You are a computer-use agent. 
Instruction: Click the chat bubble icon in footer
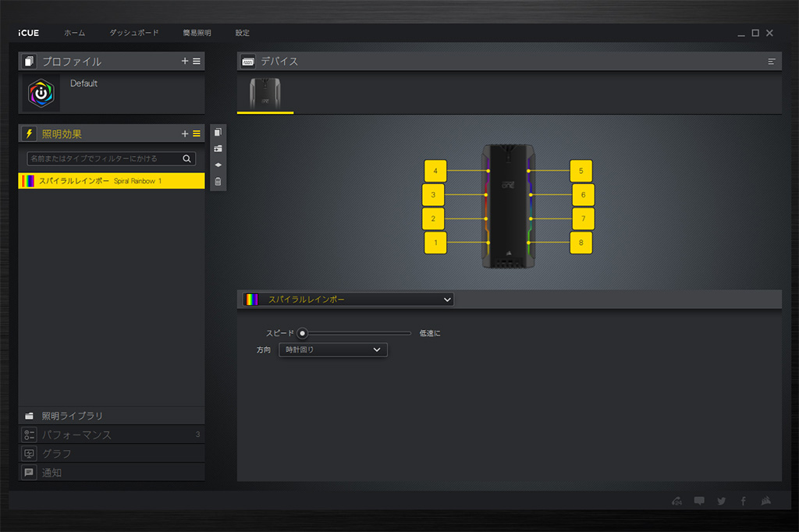pyautogui.click(x=699, y=501)
